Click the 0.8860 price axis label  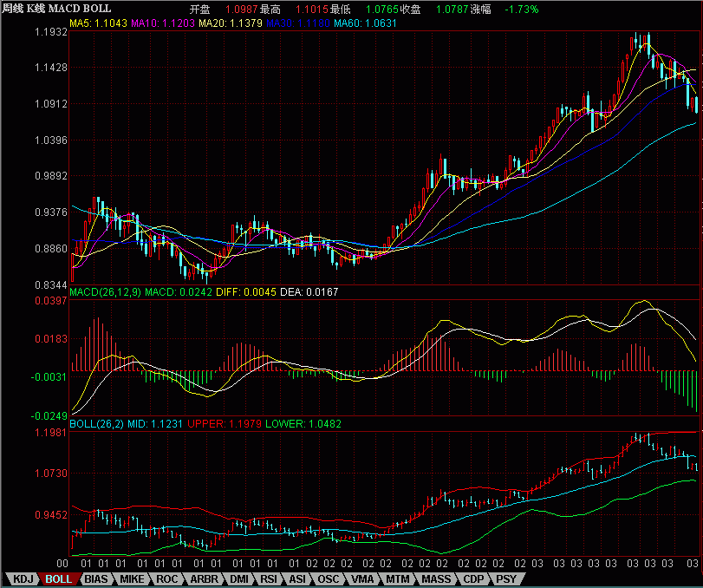click(51, 249)
